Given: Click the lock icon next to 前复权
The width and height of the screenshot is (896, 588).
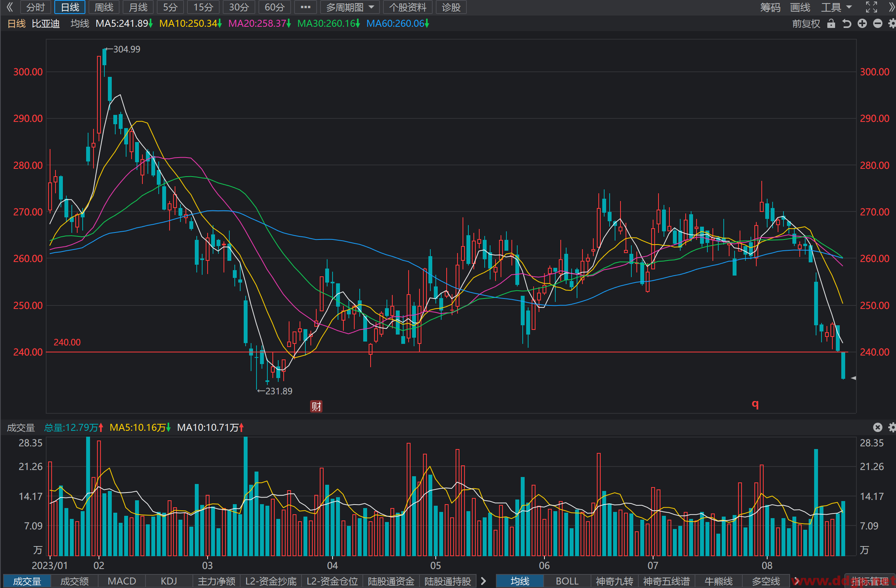Looking at the screenshot, I should pos(831,24).
